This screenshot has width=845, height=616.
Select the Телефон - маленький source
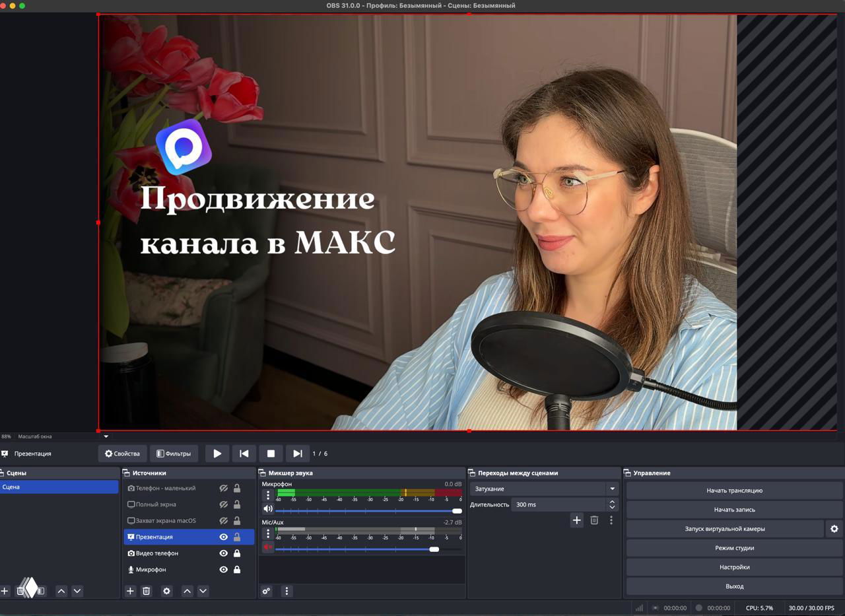tap(165, 488)
